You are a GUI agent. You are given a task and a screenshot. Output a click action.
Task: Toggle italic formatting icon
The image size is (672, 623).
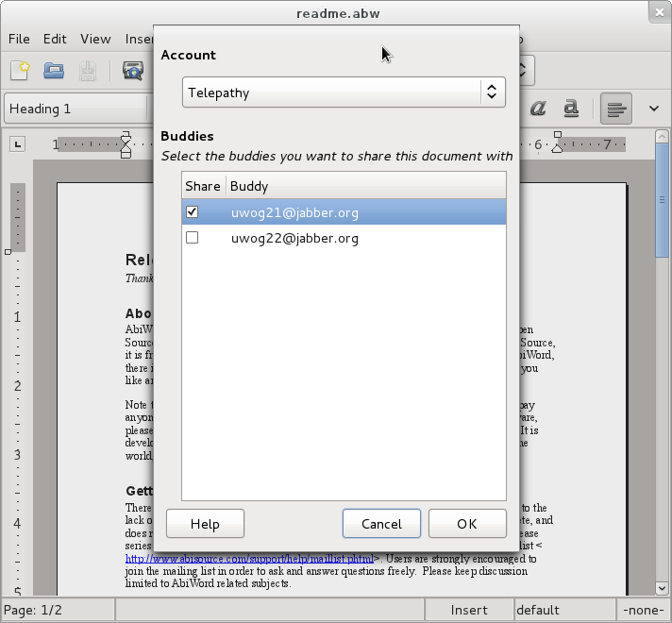point(538,108)
